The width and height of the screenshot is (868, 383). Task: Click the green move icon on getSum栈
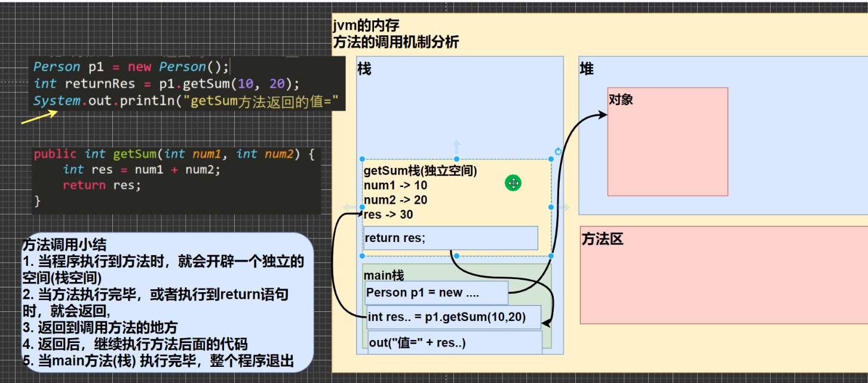pyautogui.click(x=514, y=184)
